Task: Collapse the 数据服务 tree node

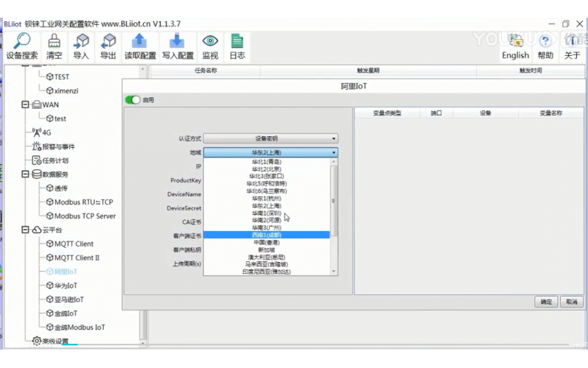Action: click(x=25, y=174)
